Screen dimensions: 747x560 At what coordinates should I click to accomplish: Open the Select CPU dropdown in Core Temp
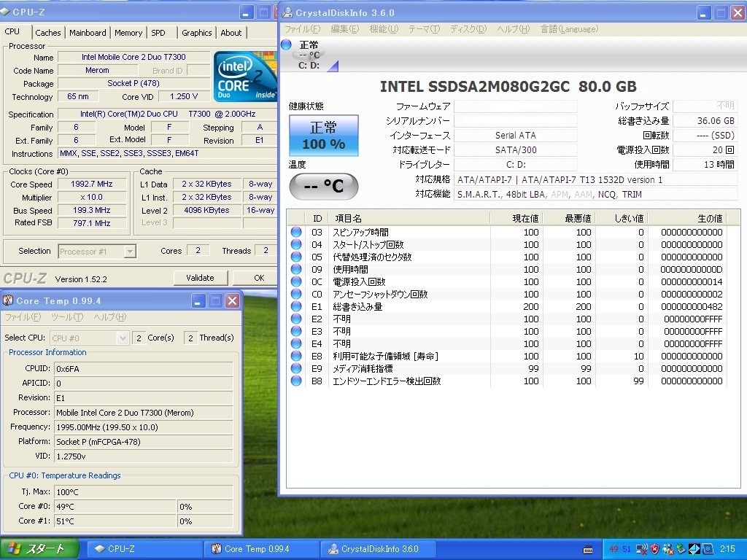pyautogui.click(x=123, y=338)
